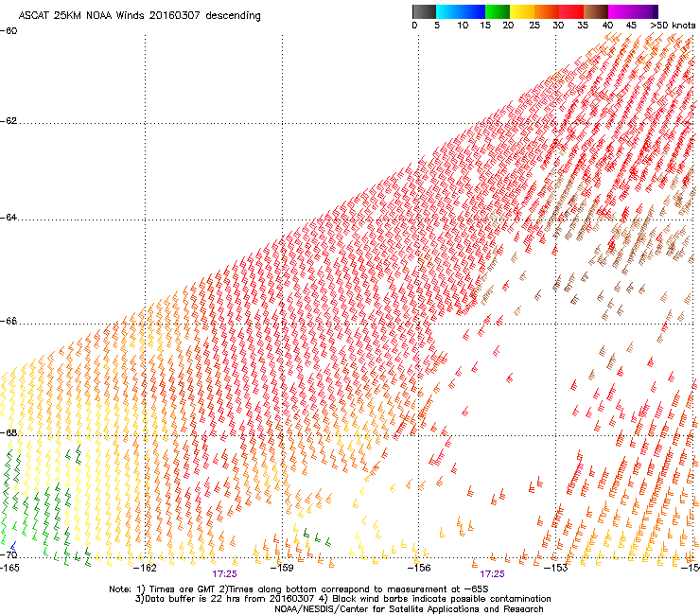Click latitude label '-64'
Viewport: 700px width, 615px height.
(x=9, y=218)
